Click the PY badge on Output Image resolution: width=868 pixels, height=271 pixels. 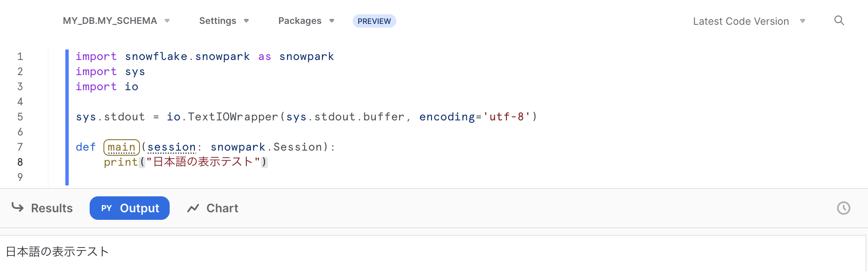(106, 208)
